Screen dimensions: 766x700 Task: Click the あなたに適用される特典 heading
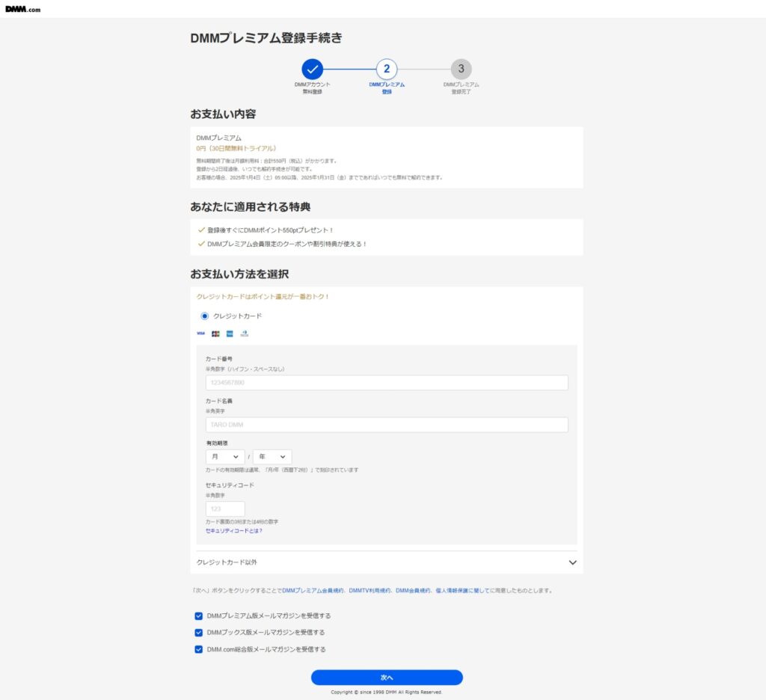[250, 206]
